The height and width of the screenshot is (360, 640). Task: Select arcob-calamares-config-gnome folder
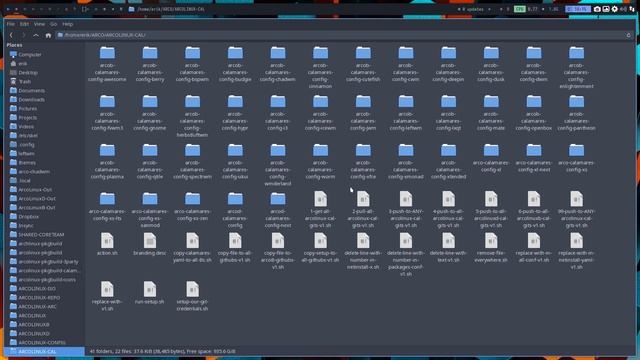[150, 113]
